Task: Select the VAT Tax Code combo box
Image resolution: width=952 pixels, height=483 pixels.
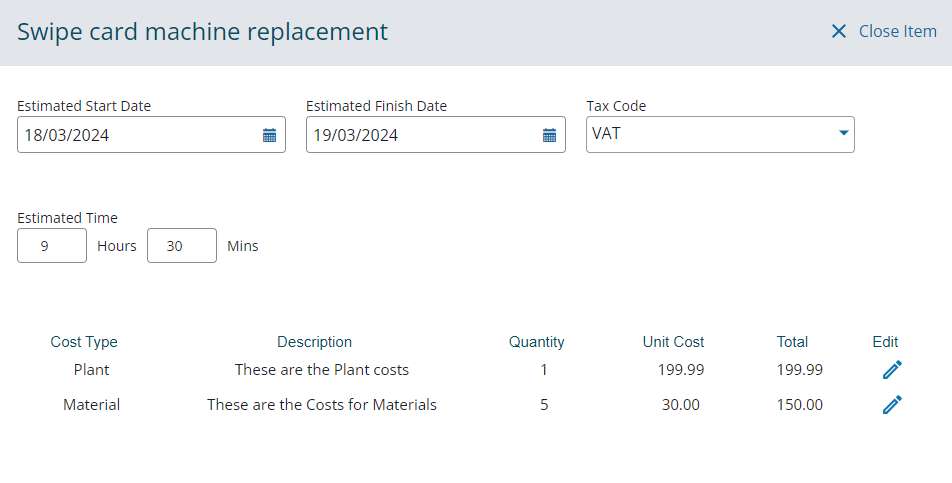Action: coord(710,134)
